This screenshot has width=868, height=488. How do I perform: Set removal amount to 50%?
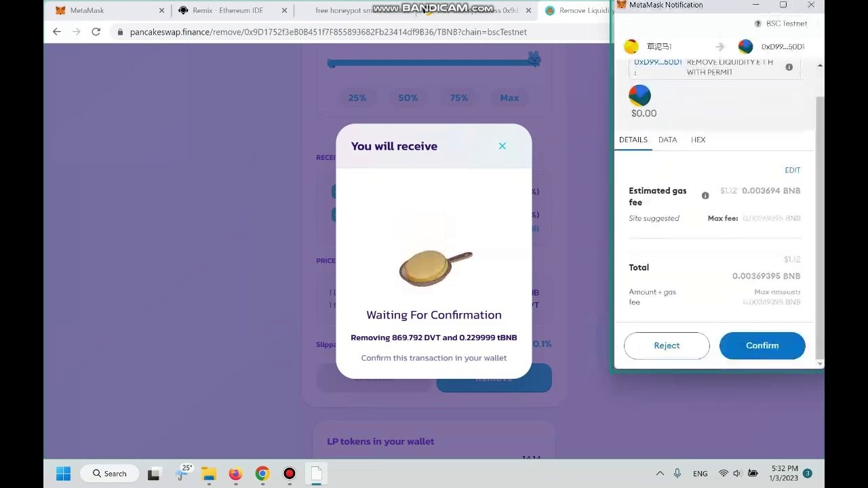point(408,98)
